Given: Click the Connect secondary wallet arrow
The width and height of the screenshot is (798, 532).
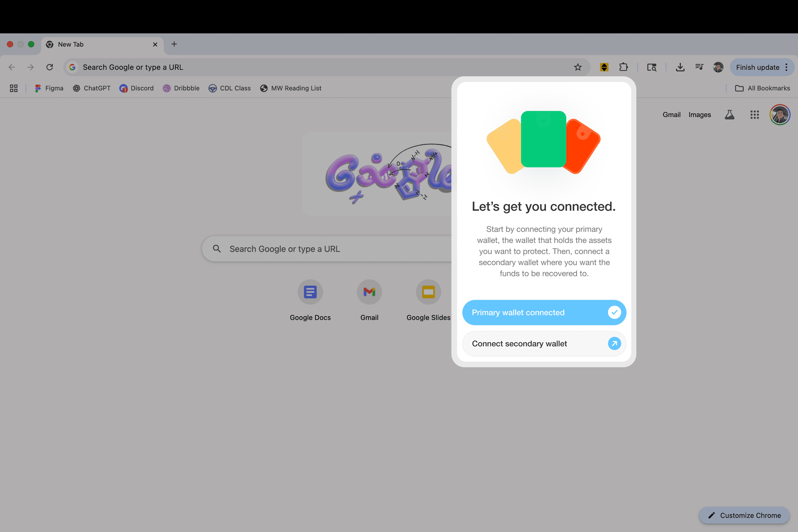Looking at the screenshot, I should [x=614, y=344].
